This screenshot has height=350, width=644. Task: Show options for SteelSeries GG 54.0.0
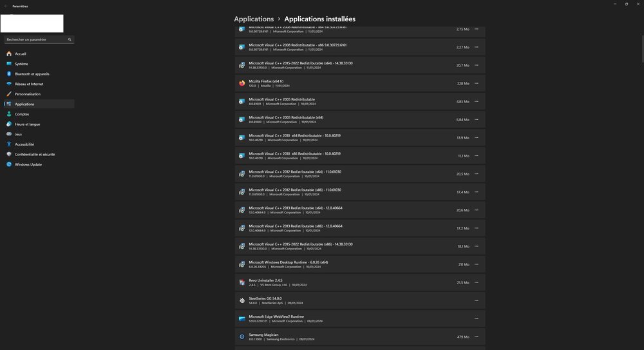(x=477, y=300)
